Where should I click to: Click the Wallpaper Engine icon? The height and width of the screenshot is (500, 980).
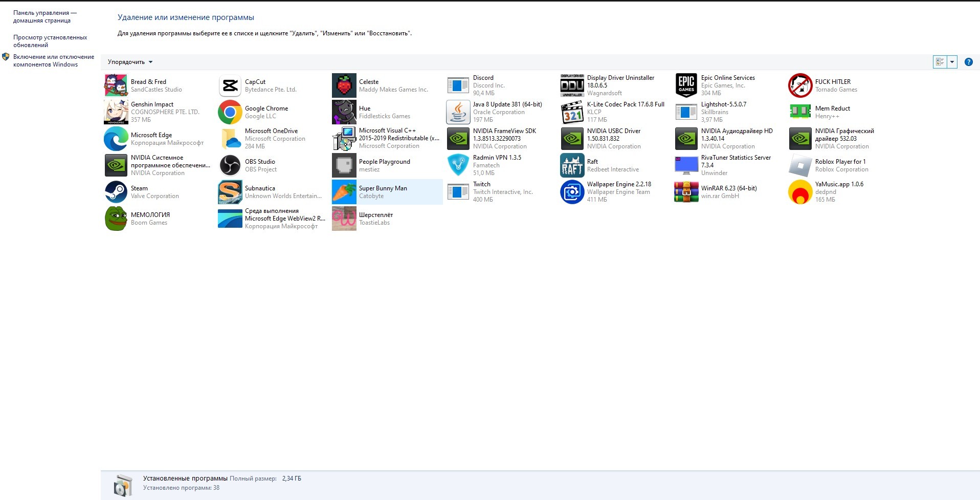click(x=572, y=192)
